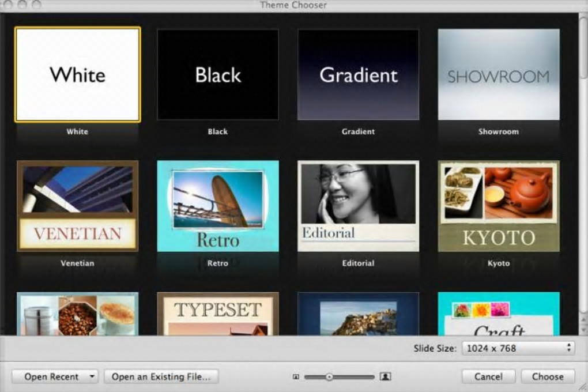Click the large thumbnail size icon

(x=386, y=376)
